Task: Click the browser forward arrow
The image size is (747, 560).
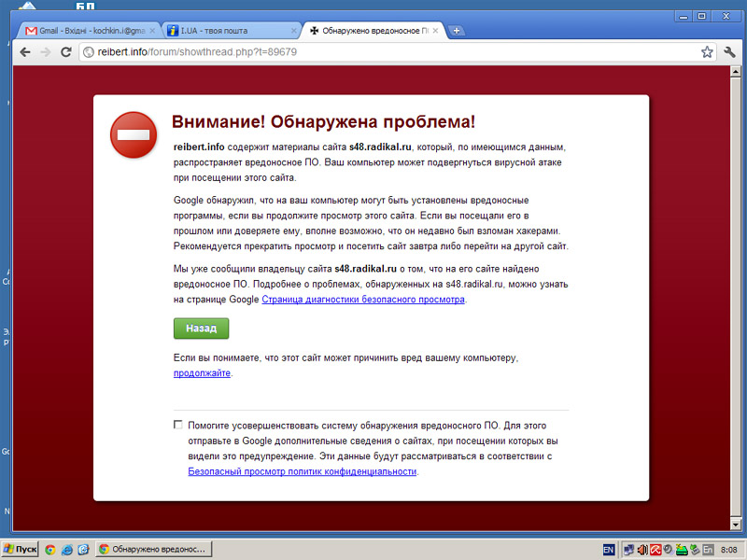Action: click(46, 52)
